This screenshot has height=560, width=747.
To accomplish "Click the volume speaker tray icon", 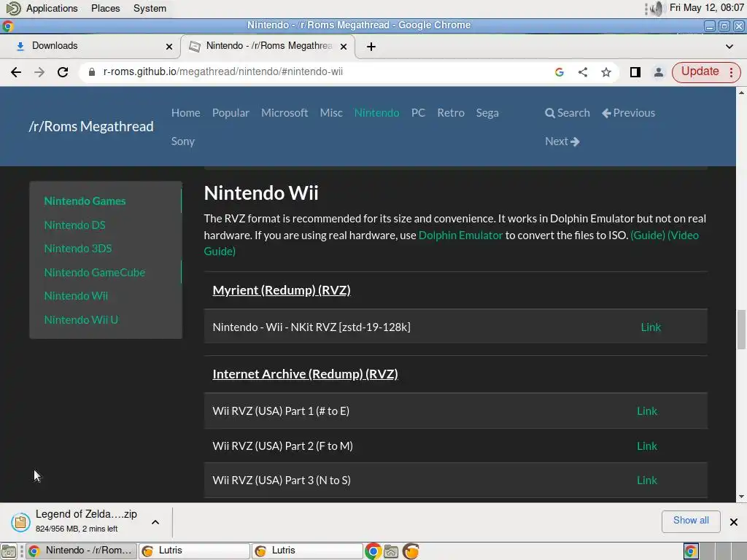I will click(x=656, y=9).
